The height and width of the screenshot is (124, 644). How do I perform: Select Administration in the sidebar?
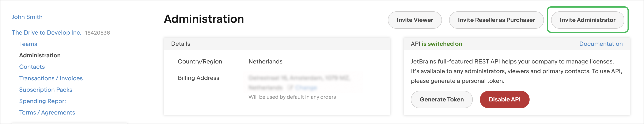(40, 55)
